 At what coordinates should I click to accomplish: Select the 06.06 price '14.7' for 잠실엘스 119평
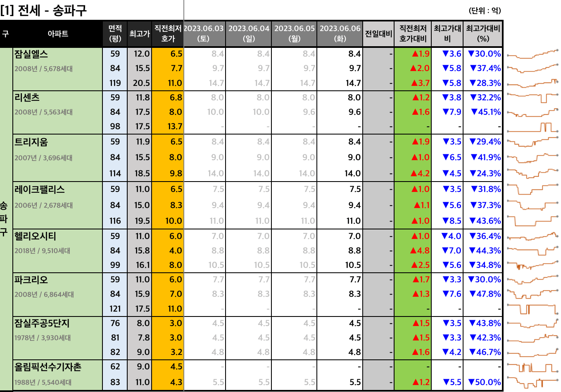353,83
